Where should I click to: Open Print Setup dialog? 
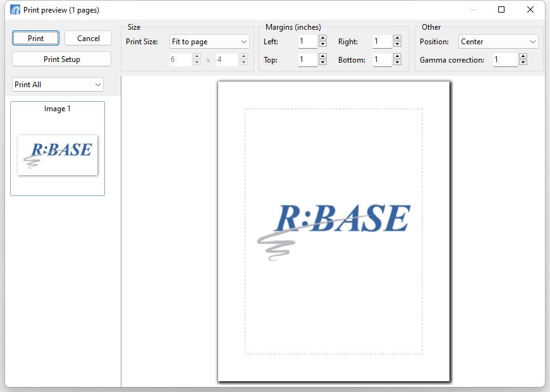pos(62,59)
